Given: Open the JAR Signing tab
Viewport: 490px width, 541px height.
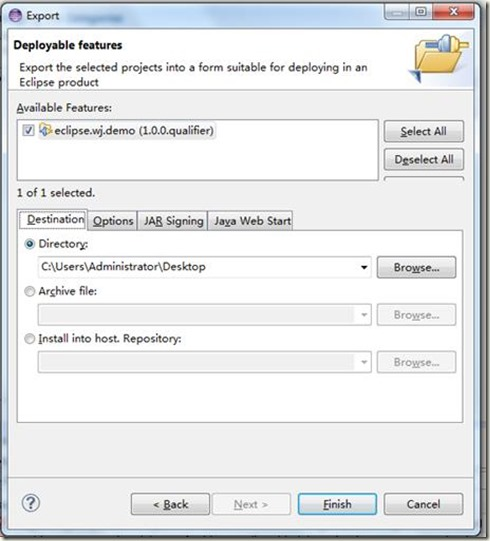Looking at the screenshot, I should [x=173, y=221].
